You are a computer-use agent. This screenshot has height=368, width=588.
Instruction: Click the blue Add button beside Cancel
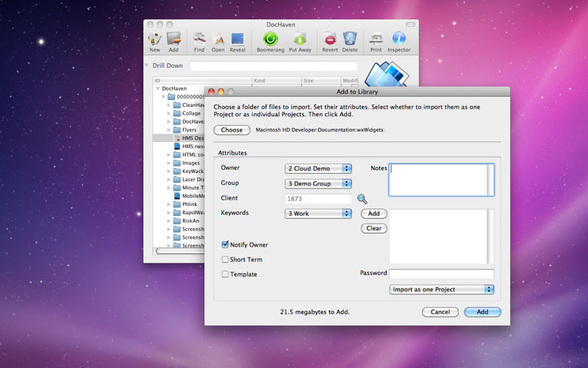click(x=483, y=311)
